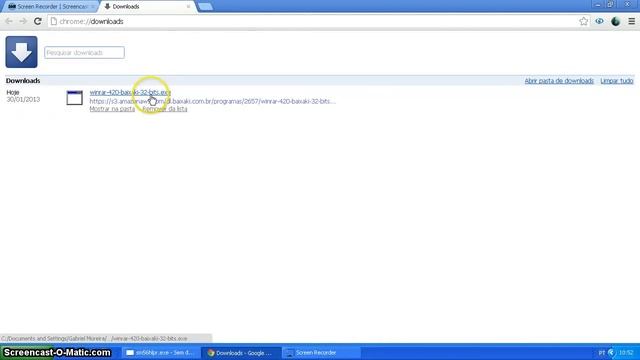
Task: Click the winrar exe file icon
Action: coord(75,98)
